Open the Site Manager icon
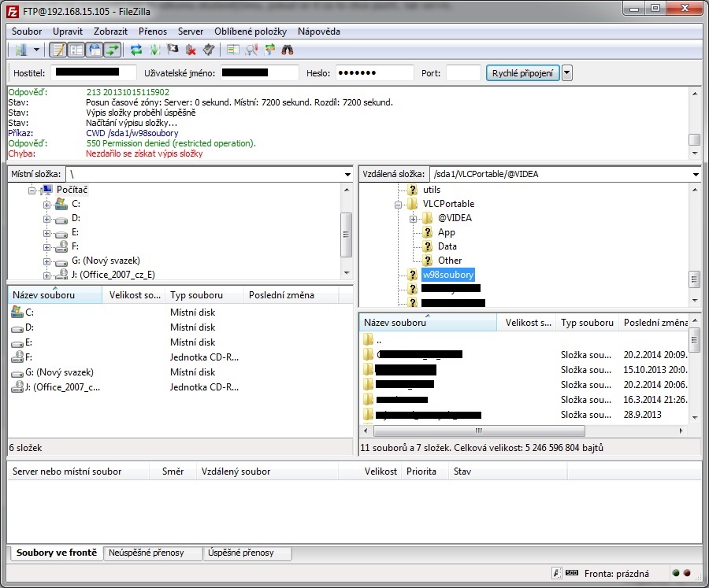Screen dimensions: 709x588 20,50
